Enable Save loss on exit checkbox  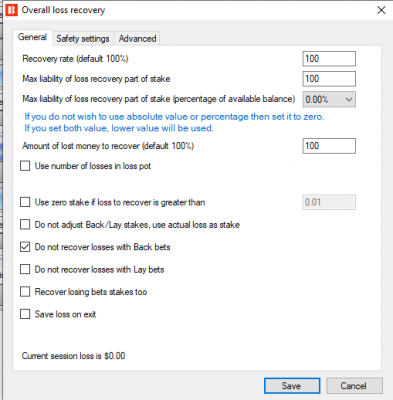(25, 314)
